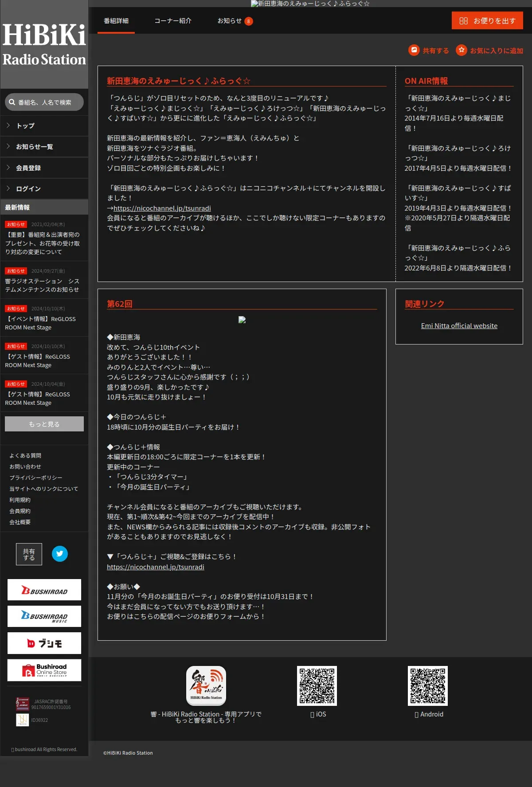The height and width of the screenshot is (787, 532).
Task: Click the 最新情報 sidebar header
Action: tap(44, 207)
